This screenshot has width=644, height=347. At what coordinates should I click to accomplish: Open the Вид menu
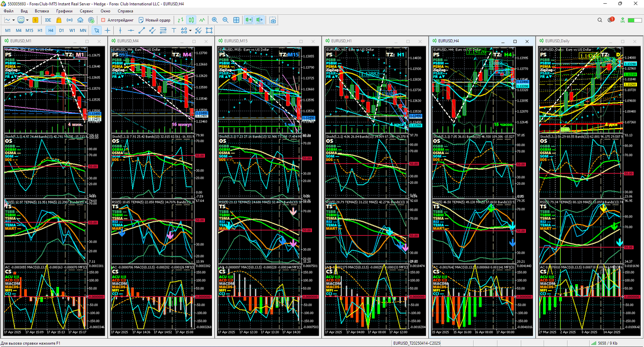pos(24,11)
